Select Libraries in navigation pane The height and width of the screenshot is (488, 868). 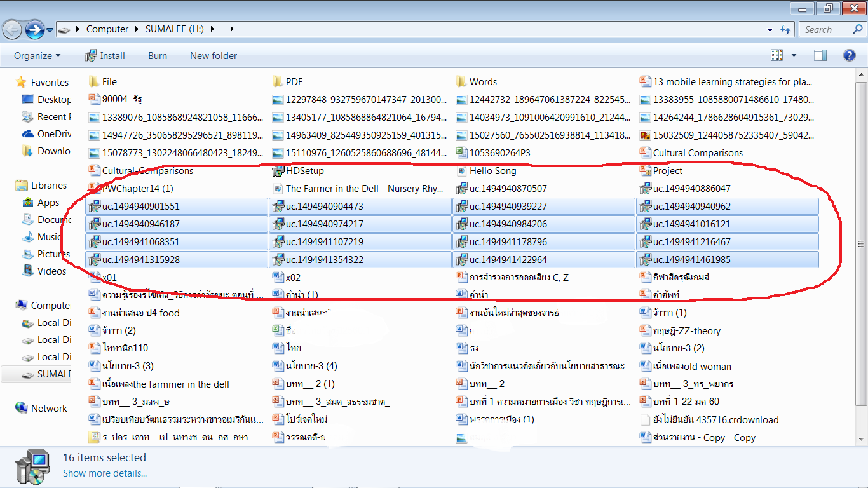[41, 186]
